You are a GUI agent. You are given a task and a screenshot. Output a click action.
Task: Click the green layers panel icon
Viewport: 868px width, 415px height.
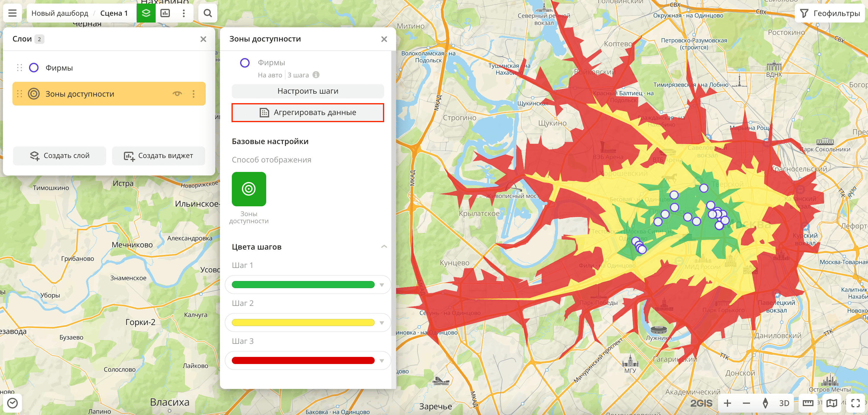pyautogui.click(x=146, y=13)
